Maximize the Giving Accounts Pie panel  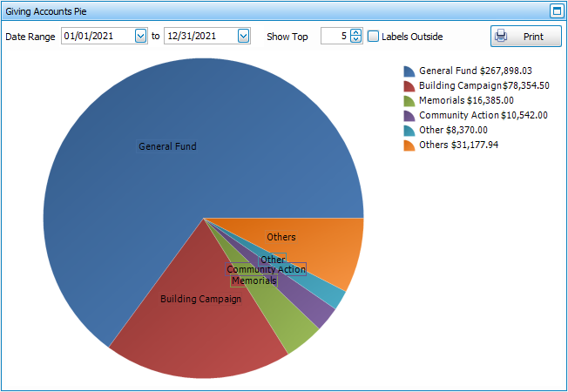pos(557,11)
